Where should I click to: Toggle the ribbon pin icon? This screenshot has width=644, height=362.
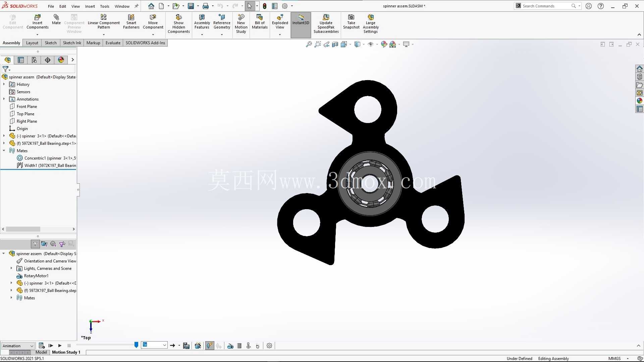pyautogui.click(x=137, y=6)
